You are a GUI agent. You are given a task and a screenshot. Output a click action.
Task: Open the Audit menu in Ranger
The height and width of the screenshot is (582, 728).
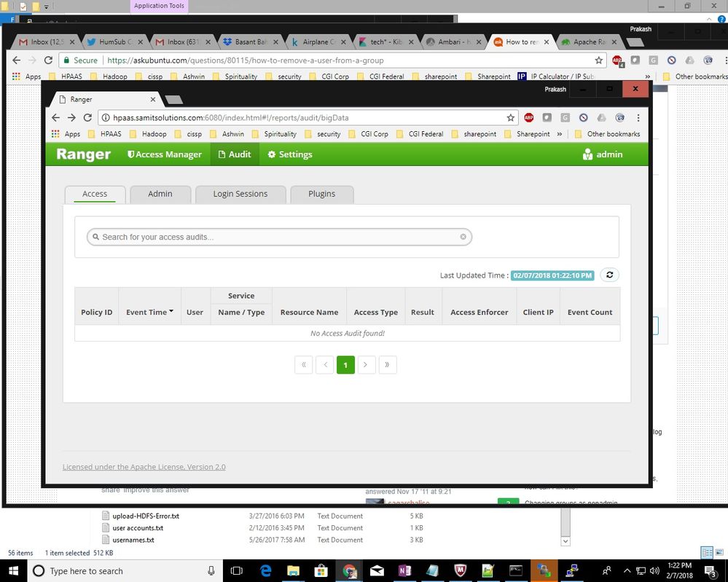[235, 154]
